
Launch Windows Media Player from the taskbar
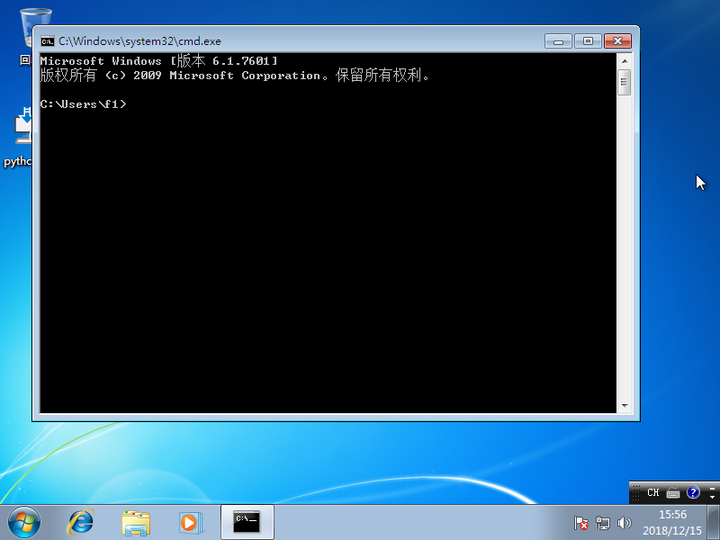pyautogui.click(x=191, y=523)
